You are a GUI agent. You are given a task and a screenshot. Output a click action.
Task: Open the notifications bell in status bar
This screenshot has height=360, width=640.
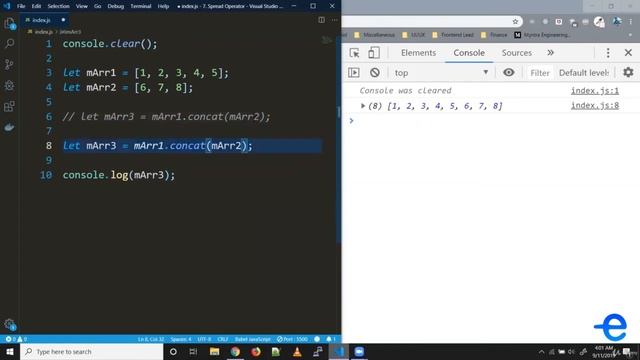point(331,339)
